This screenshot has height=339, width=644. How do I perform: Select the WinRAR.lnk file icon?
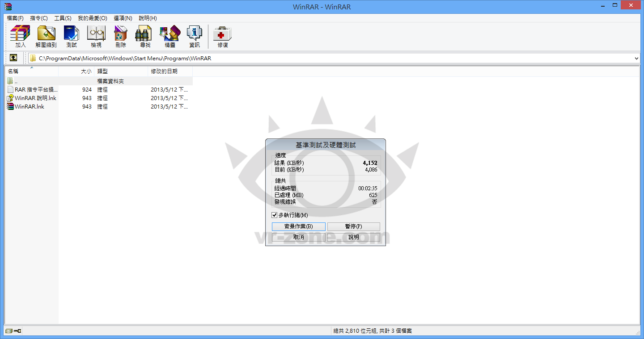tap(10, 106)
